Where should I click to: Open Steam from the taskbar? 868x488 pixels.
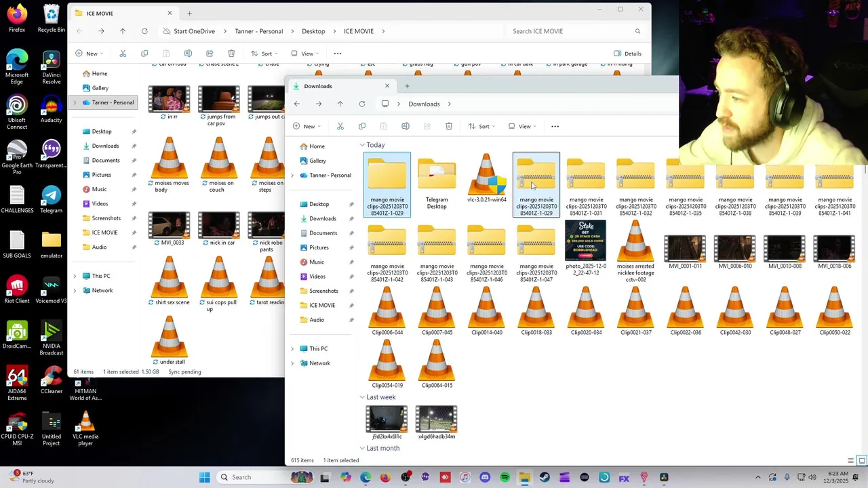point(545,477)
